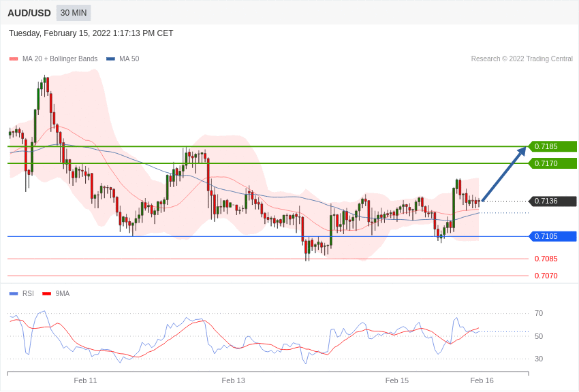579x392 pixels.
Task: Click the MA 20 + Bollinger Bands legend swatch
Action: (x=14, y=59)
